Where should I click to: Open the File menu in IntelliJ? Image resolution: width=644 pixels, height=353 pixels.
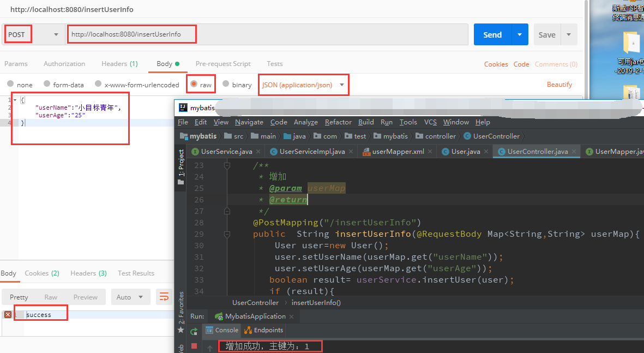point(183,122)
